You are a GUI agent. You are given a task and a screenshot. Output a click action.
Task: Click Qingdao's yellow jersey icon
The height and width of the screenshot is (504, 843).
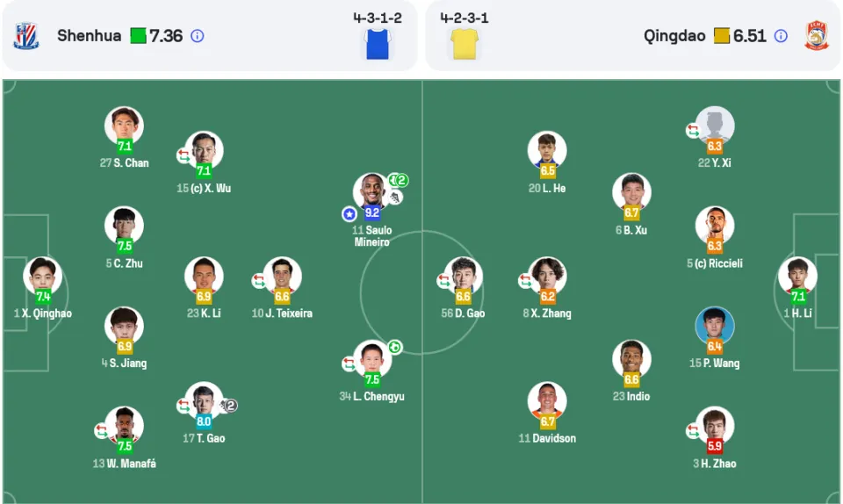pos(465,44)
